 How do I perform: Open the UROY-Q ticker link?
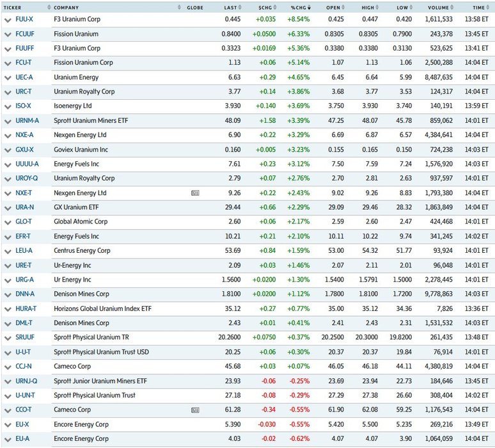point(26,178)
